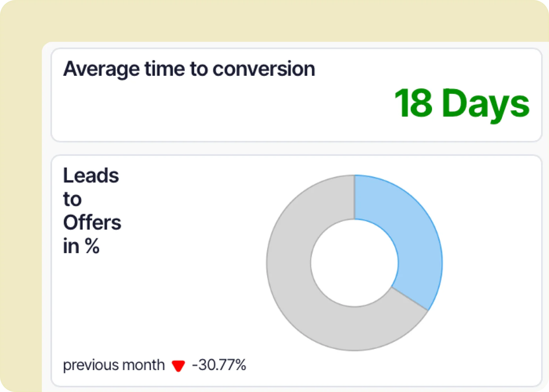
Task: Click the red downward triangle trend icon
Action: [x=178, y=366]
